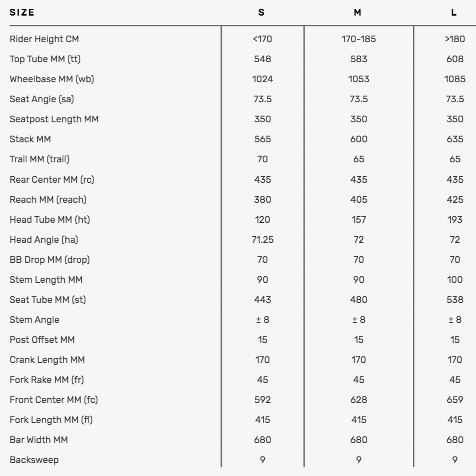Image resolution: width=476 pixels, height=476 pixels.
Task: Click the Stem Angle row label
Action: tap(34, 320)
